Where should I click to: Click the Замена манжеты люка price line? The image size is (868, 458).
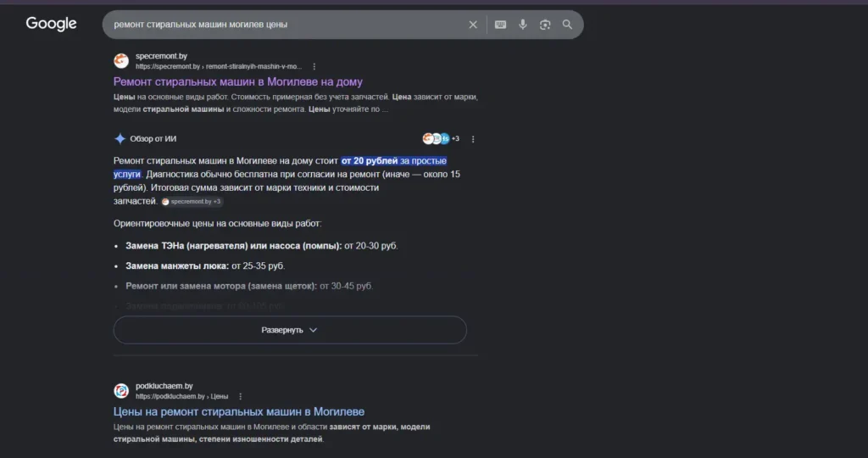click(x=205, y=265)
